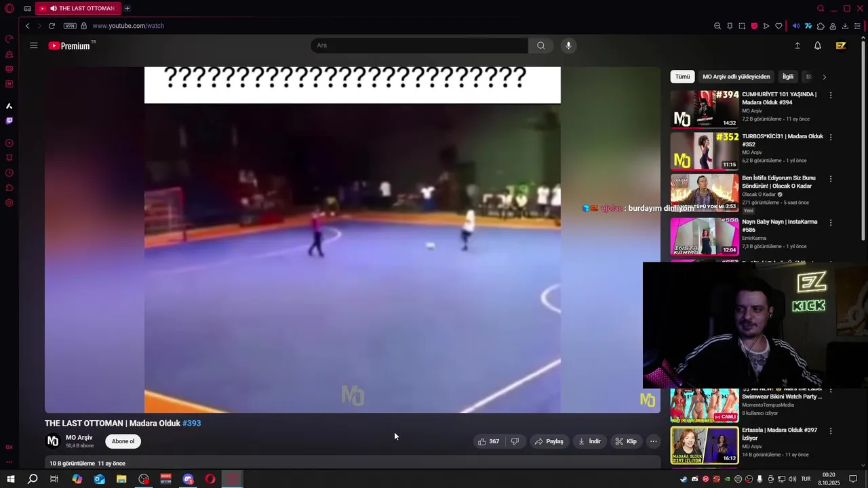Go back with browser back arrow
Screen dimensions: 868x488
coord(27,26)
